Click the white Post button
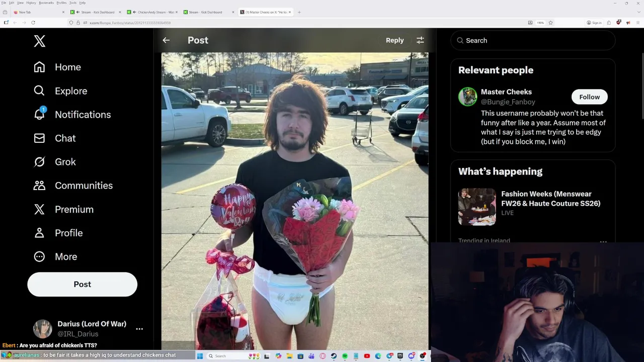 (82, 284)
